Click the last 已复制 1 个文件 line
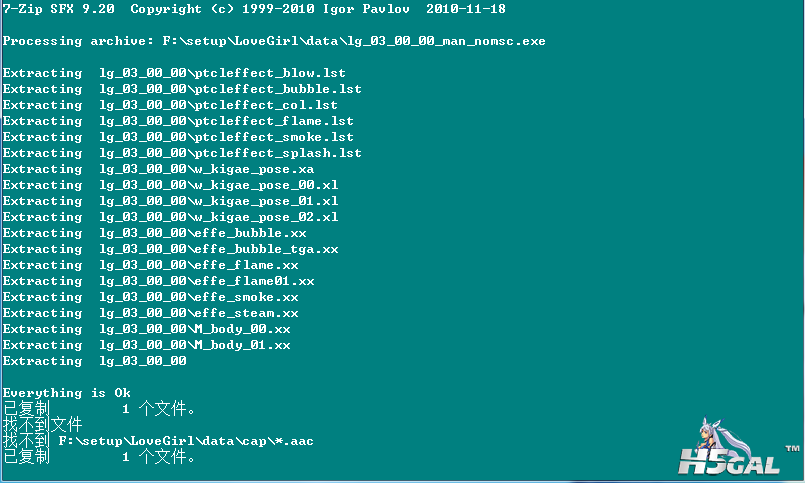This screenshot has width=805, height=483. pyautogui.click(x=99, y=456)
